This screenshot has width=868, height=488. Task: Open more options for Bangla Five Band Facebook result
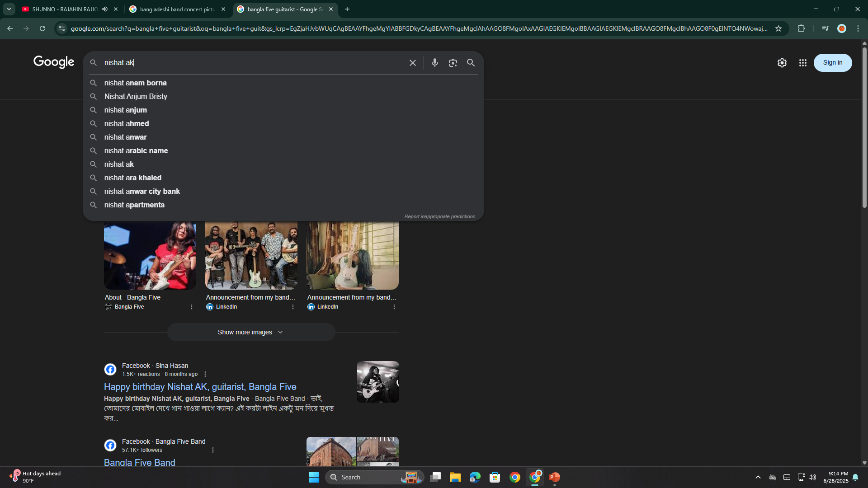(213, 450)
